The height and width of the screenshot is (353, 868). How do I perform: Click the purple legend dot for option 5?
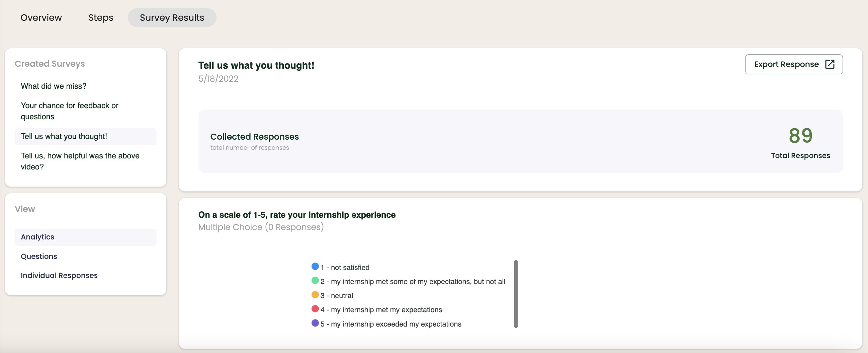click(315, 323)
